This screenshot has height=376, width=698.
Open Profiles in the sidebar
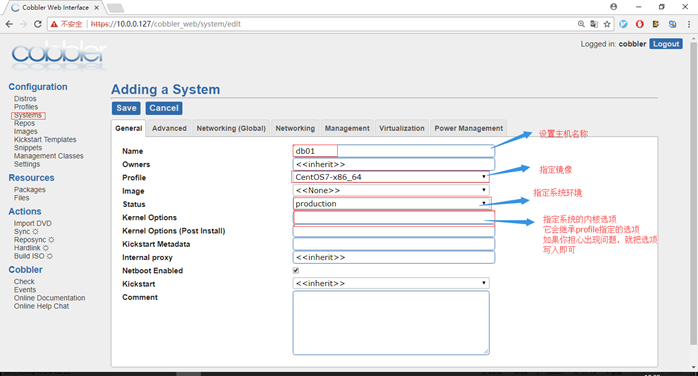coord(26,107)
